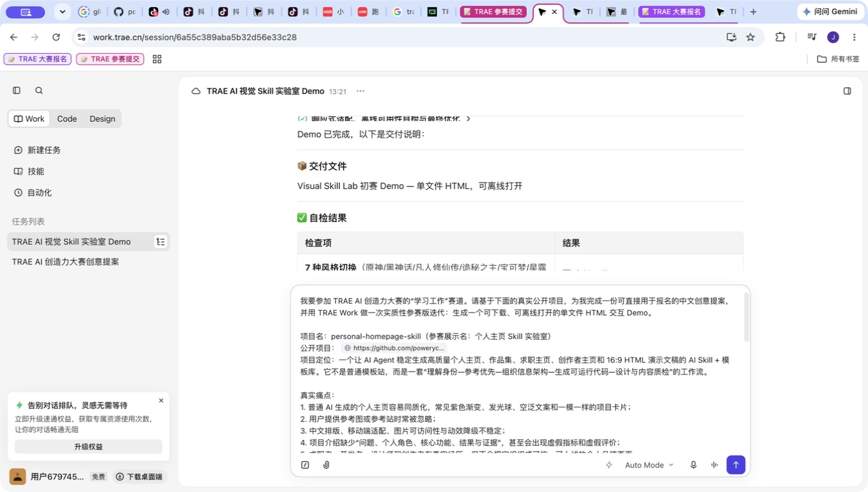The height and width of the screenshot is (492, 868).
Task: Focus the browser address bar URL
Action: tap(195, 37)
